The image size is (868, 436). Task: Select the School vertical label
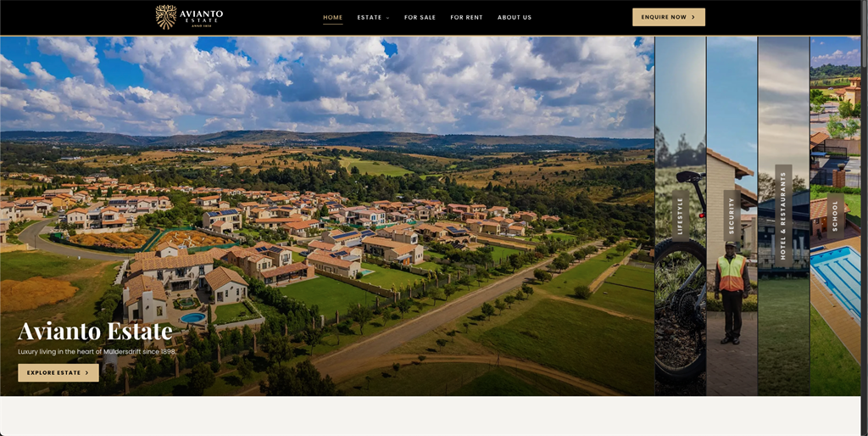click(x=835, y=216)
